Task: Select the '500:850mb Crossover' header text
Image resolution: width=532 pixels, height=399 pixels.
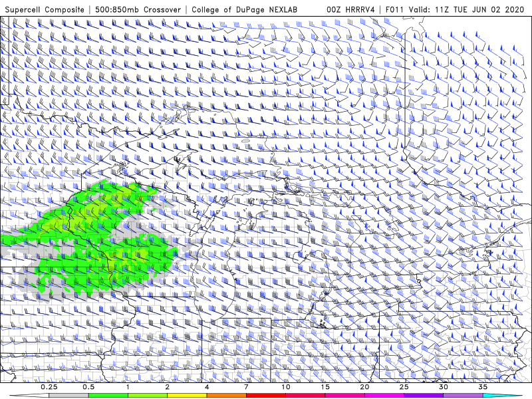Action: pos(138,10)
